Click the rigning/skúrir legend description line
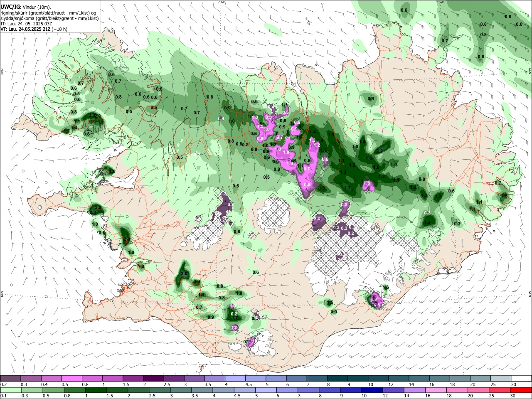 click(48, 12)
